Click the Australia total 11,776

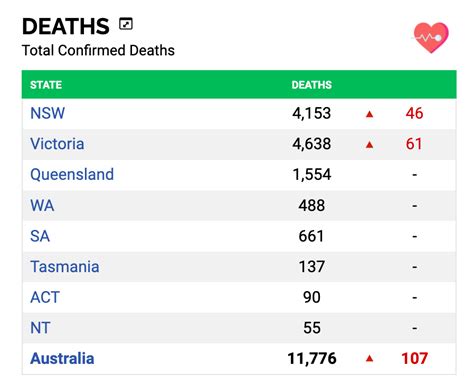pos(312,359)
